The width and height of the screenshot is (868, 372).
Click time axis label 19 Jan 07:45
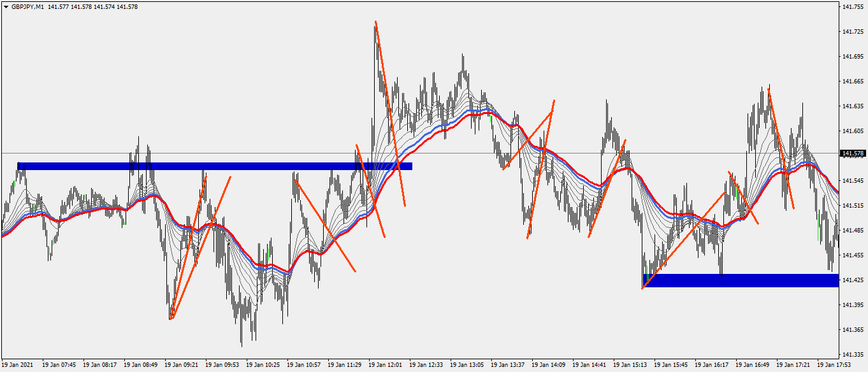coord(59,365)
